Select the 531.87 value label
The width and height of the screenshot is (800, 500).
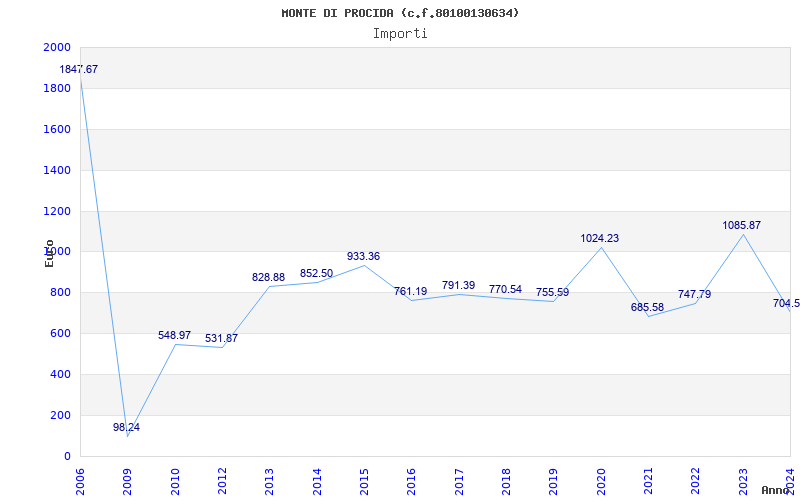point(221,338)
